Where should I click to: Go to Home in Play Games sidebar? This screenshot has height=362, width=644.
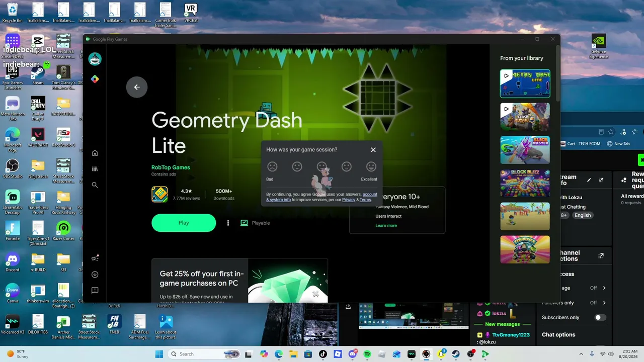(x=95, y=153)
